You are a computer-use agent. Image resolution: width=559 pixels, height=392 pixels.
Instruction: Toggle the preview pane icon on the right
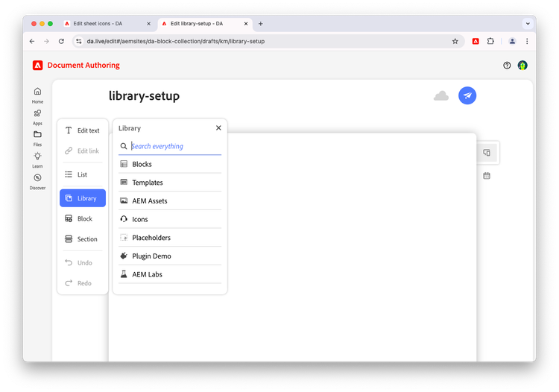point(487,153)
